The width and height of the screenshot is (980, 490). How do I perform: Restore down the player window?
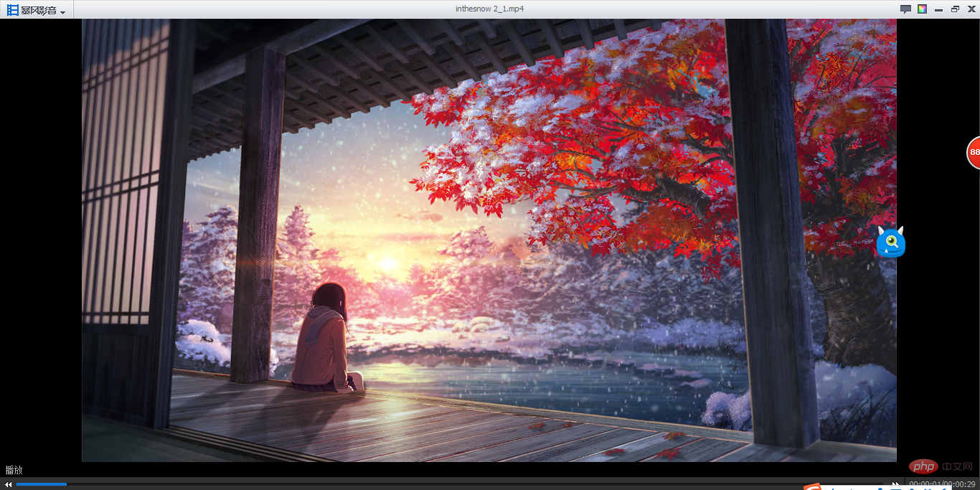click(955, 9)
